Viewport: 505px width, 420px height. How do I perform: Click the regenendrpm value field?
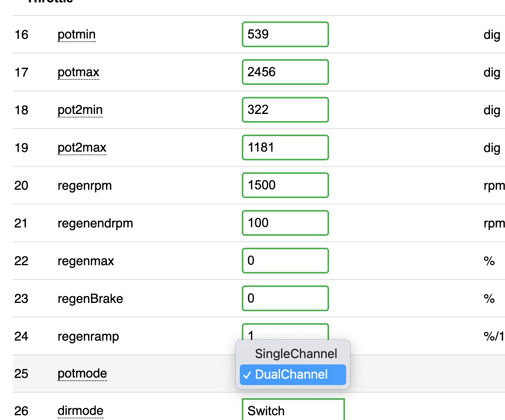(x=285, y=223)
